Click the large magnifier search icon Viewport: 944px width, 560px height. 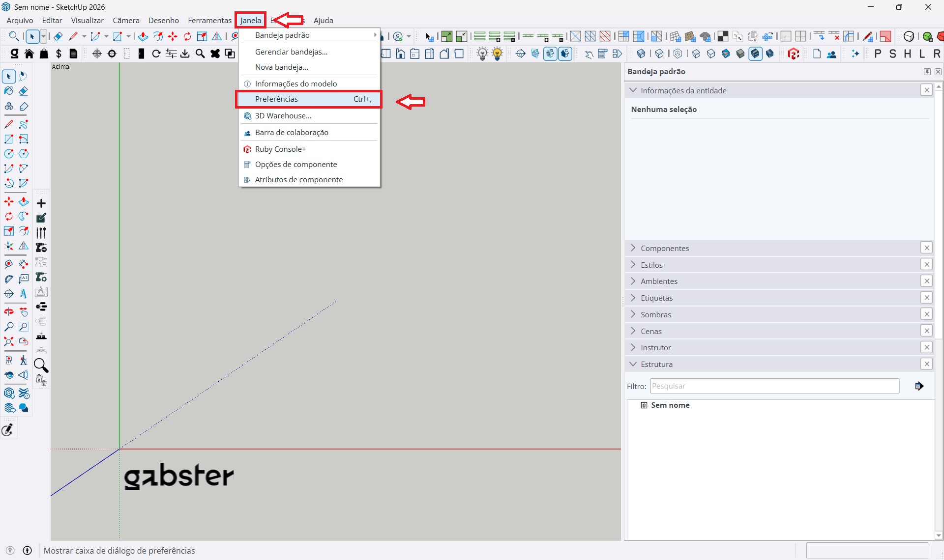point(41,365)
